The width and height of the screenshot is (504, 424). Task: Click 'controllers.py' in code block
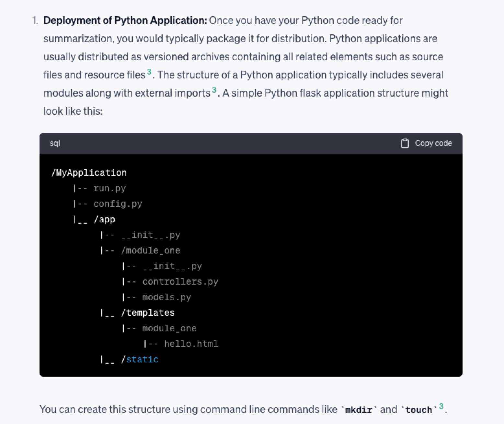point(180,282)
